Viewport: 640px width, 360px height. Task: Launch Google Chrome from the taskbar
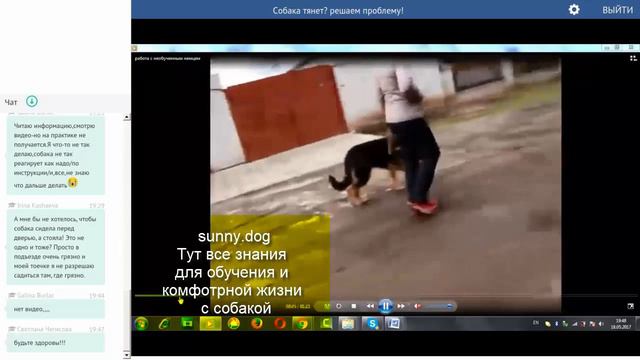click(302, 324)
